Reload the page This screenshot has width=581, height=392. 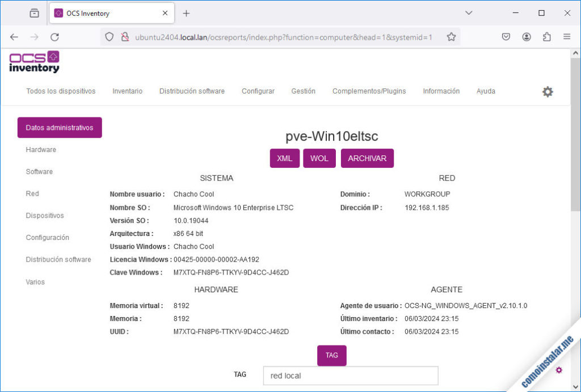click(x=54, y=36)
